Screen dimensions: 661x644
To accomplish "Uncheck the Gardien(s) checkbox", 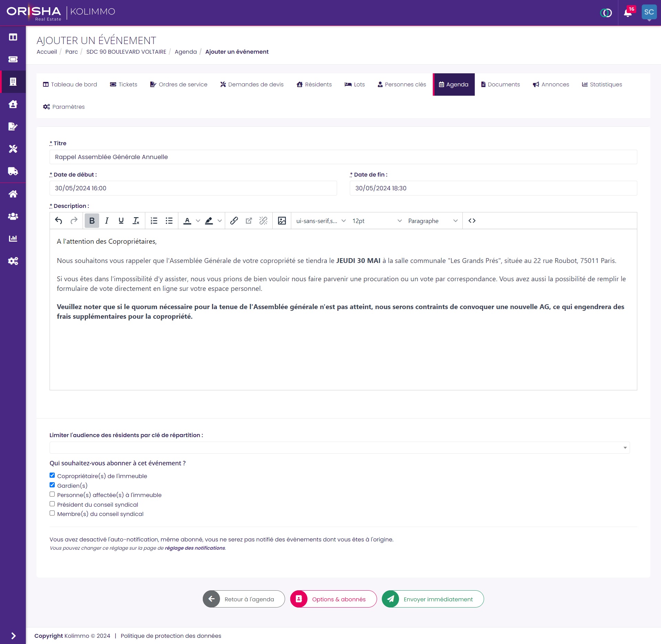I will coord(52,485).
